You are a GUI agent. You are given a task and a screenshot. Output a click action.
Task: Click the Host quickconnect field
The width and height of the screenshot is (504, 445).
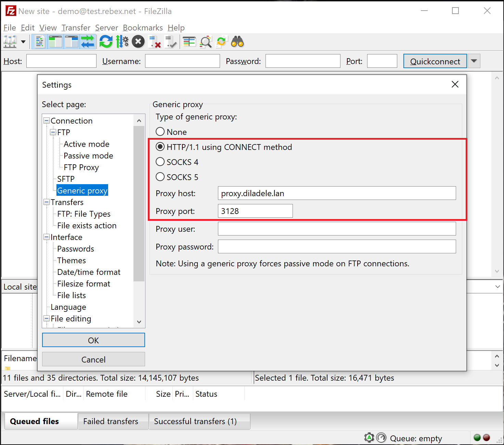61,61
